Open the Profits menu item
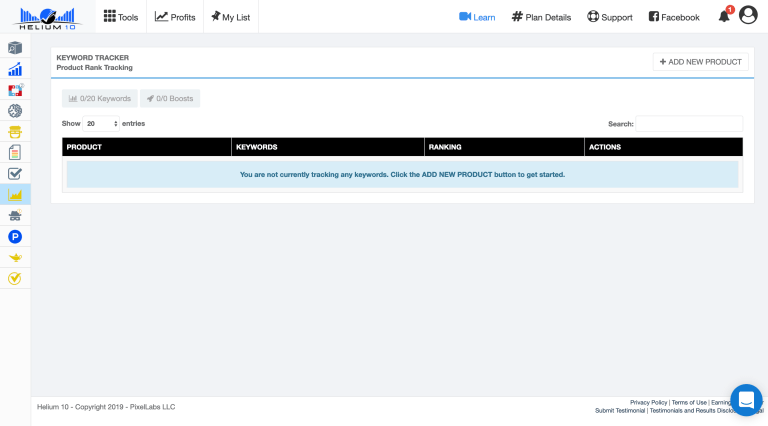 [175, 17]
